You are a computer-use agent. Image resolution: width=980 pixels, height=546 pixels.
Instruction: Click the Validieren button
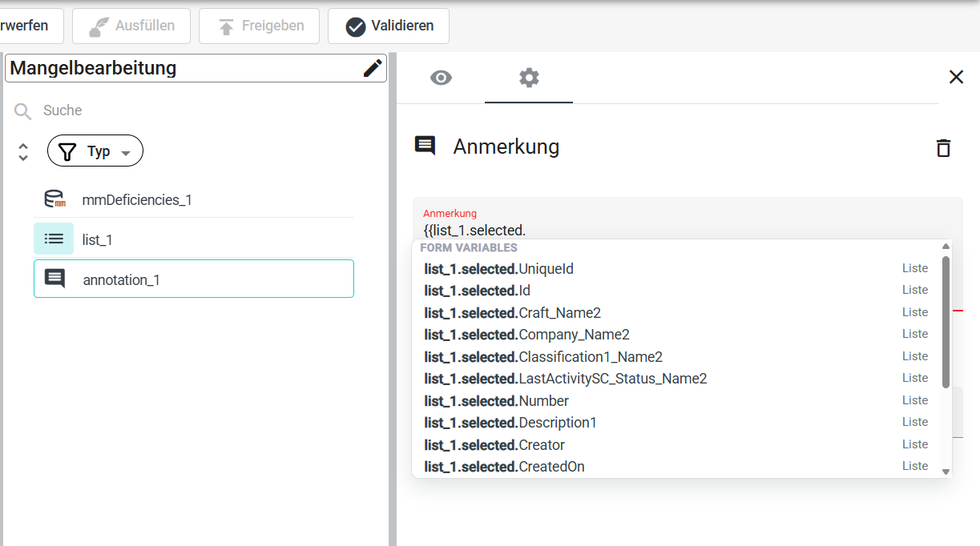[x=389, y=26]
